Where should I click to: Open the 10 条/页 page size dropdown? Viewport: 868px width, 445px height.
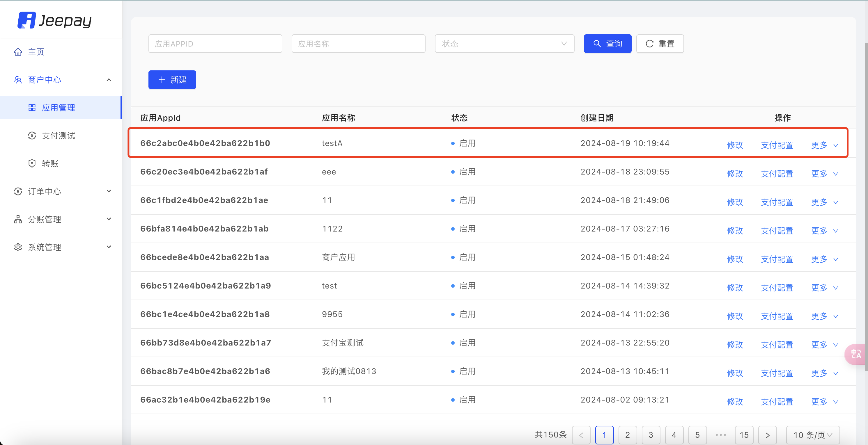tap(812, 435)
